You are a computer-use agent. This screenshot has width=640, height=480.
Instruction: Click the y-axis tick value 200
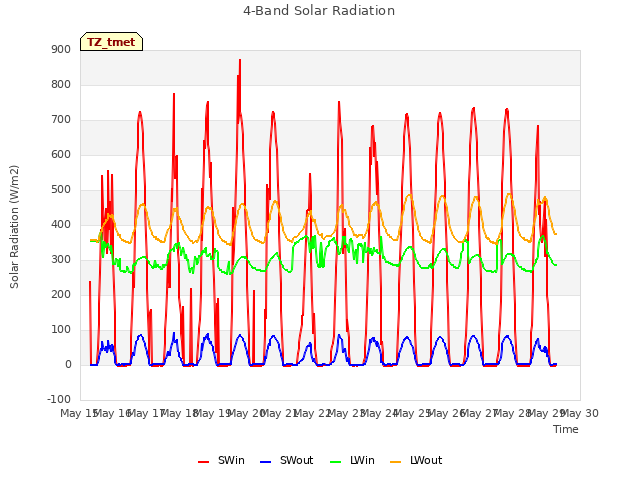point(61,295)
